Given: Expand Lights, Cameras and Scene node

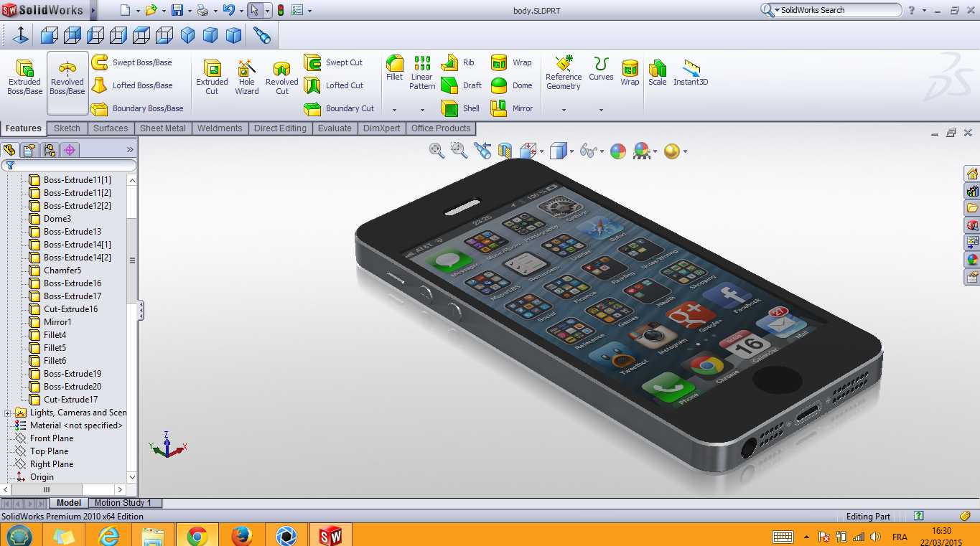Looking at the screenshot, I should (7, 413).
